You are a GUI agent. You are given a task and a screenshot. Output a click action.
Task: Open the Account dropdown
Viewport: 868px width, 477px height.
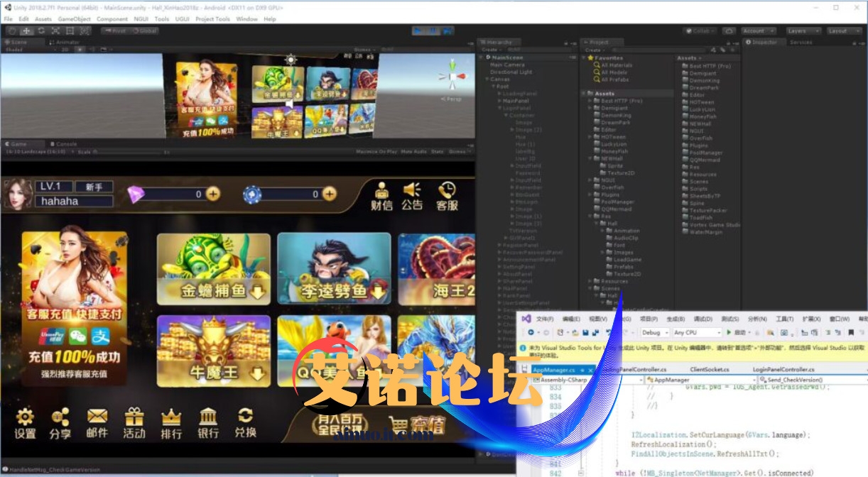pos(759,31)
